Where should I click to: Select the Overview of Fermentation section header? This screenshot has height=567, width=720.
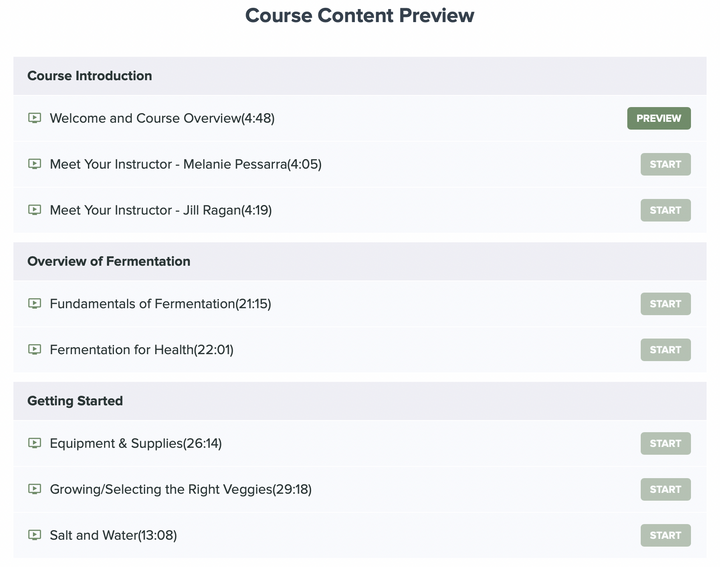coord(360,261)
